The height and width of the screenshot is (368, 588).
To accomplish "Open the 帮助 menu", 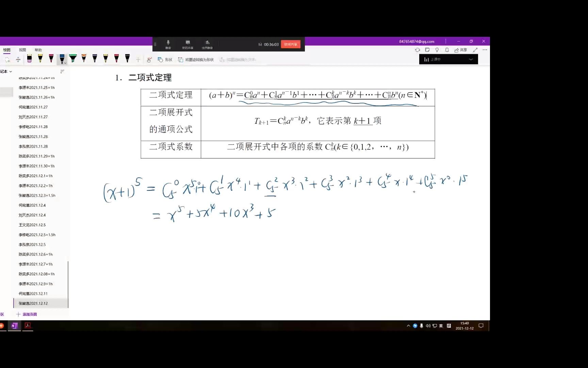I will point(38,49).
